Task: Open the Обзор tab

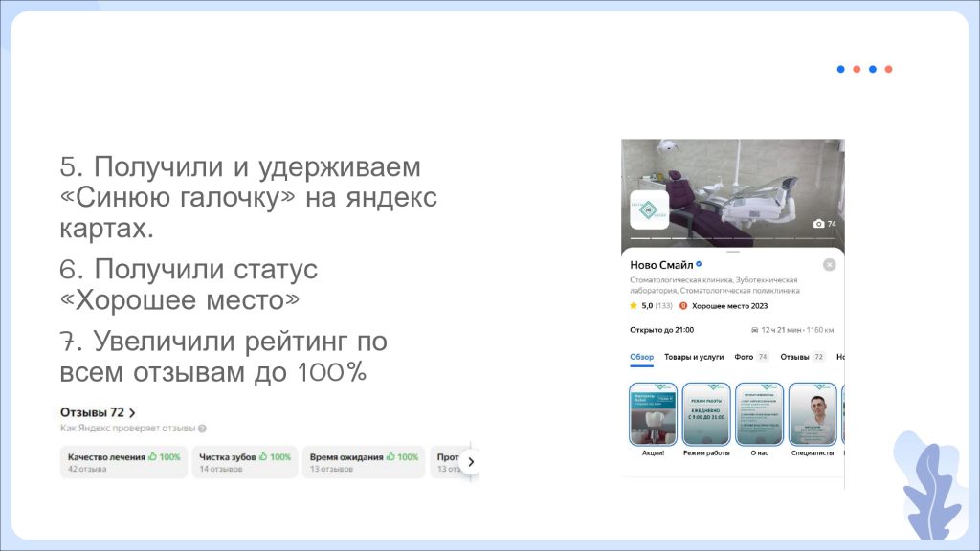Action: pyautogui.click(x=641, y=357)
